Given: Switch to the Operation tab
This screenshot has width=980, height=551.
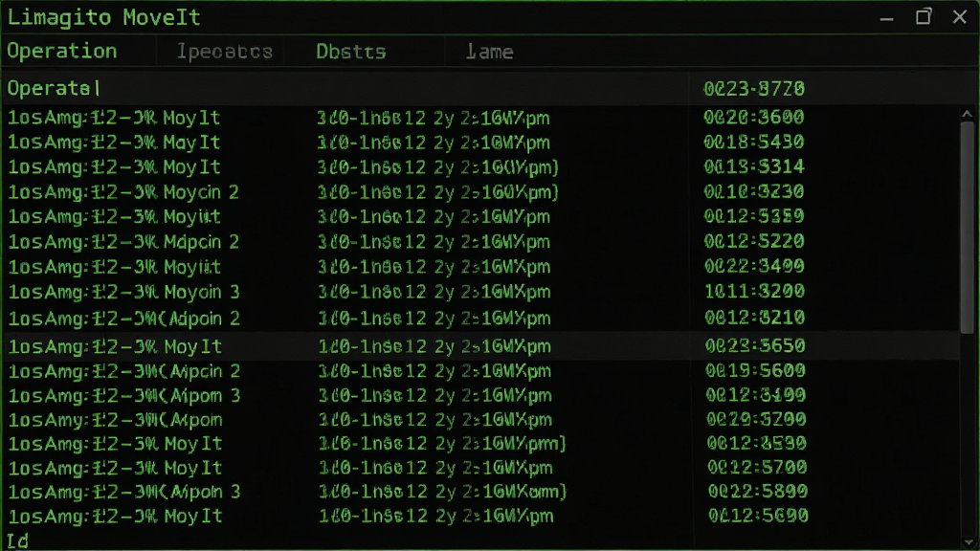Looking at the screenshot, I should pos(62,52).
